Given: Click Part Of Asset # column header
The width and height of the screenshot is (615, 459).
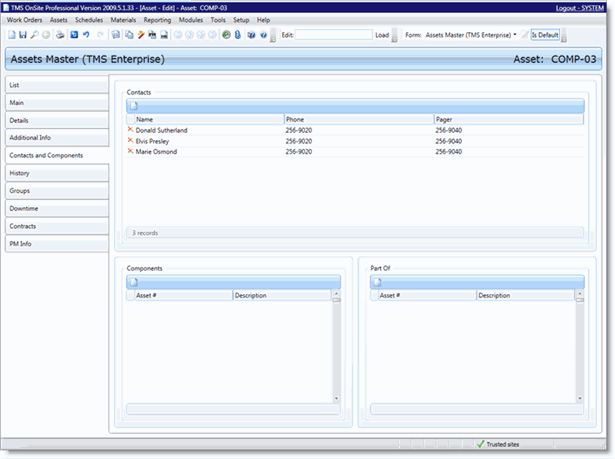Looking at the screenshot, I should (x=427, y=295).
